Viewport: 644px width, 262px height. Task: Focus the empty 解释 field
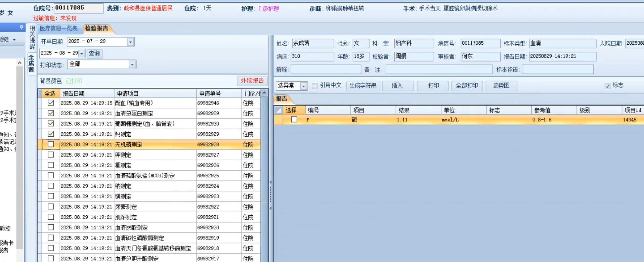click(x=326, y=70)
